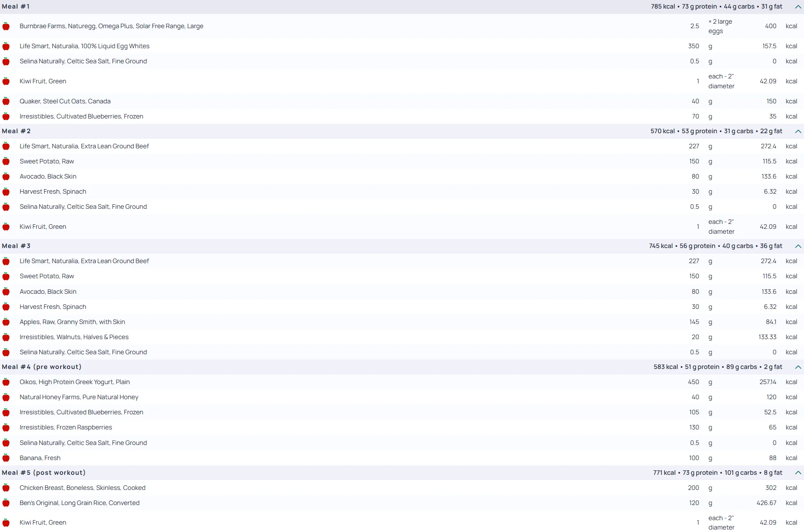The width and height of the screenshot is (804, 532).
Task: Click apple icon beside Frozen Raspberries
Action: click(x=6, y=427)
